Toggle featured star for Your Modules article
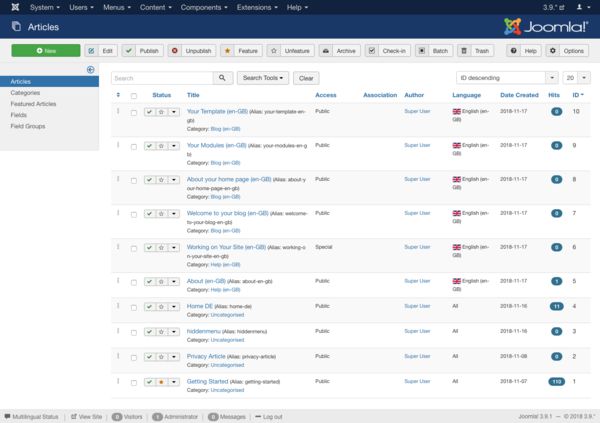 click(x=161, y=146)
